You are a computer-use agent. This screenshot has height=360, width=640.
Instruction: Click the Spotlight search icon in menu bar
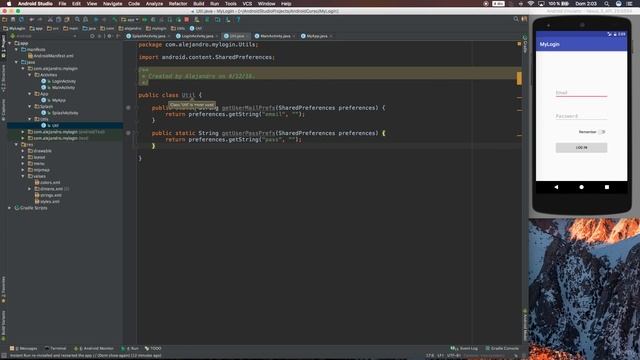607,4
